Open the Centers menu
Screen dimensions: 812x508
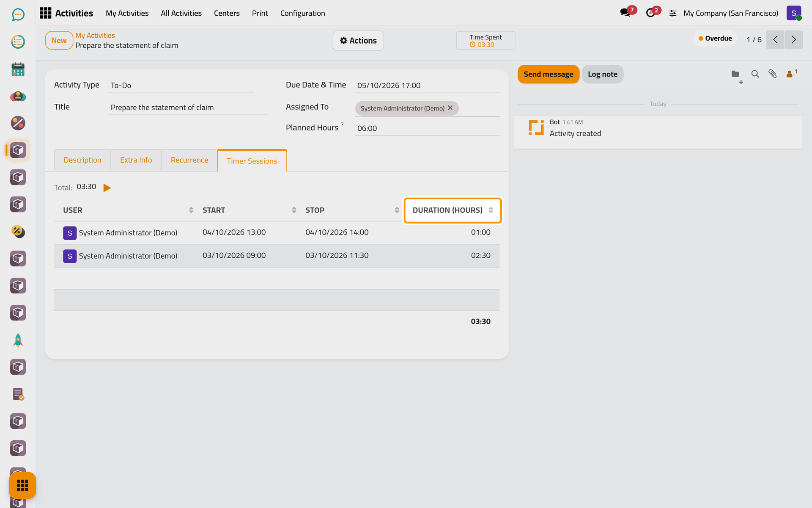[x=227, y=13]
